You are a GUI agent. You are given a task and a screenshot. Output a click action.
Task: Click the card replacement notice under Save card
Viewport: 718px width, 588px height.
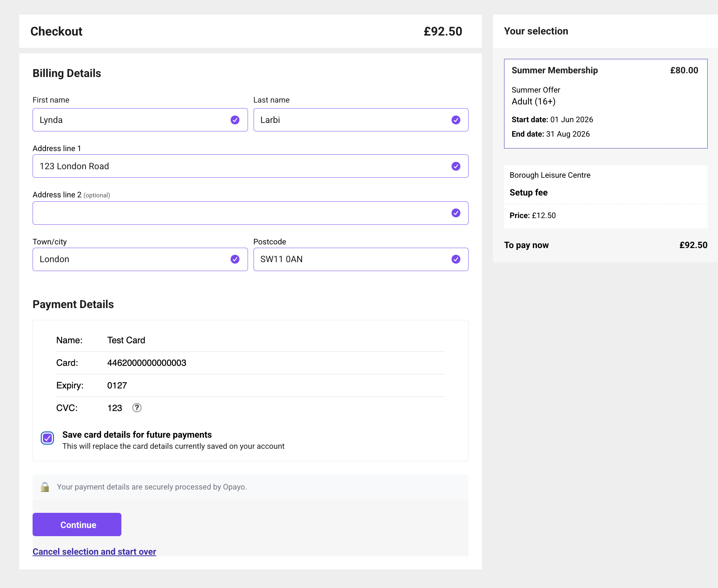(173, 446)
